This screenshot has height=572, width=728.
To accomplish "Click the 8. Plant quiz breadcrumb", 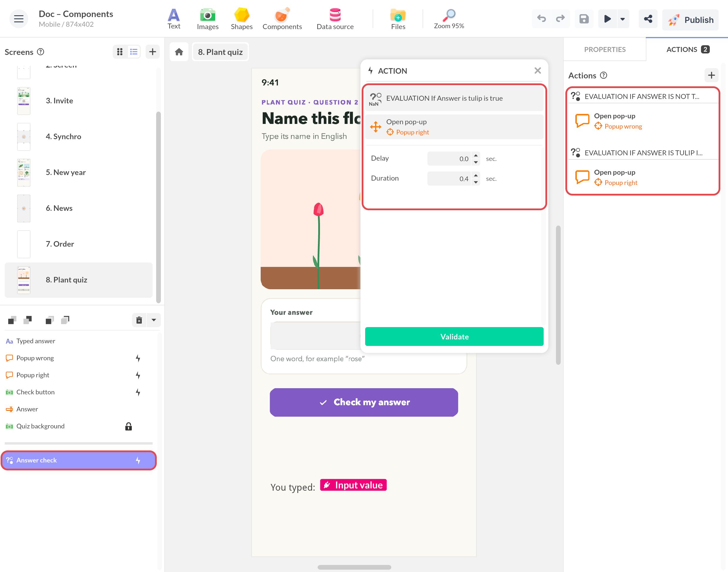I will (220, 52).
